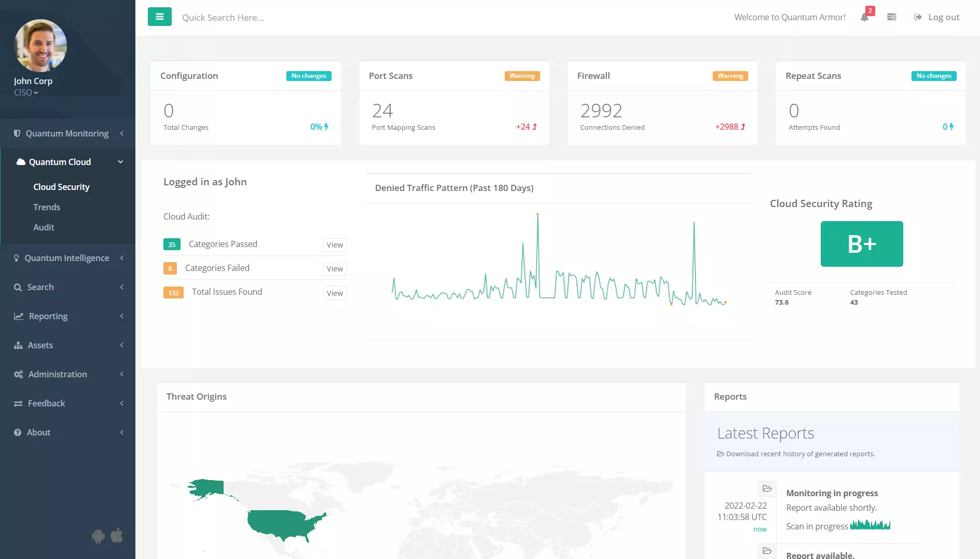
Task: Open the notifications bell icon
Action: click(x=864, y=17)
